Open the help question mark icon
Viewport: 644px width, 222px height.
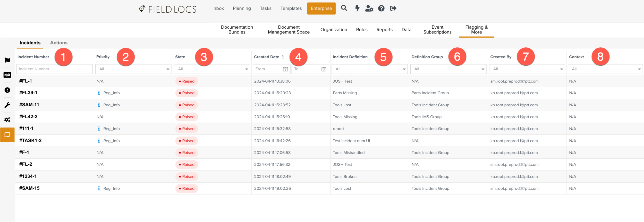tap(381, 8)
